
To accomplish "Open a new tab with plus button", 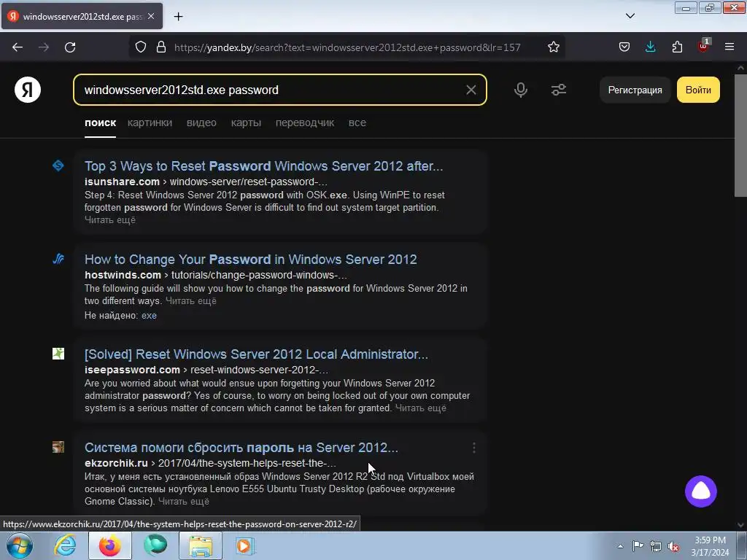I will 178,17.
